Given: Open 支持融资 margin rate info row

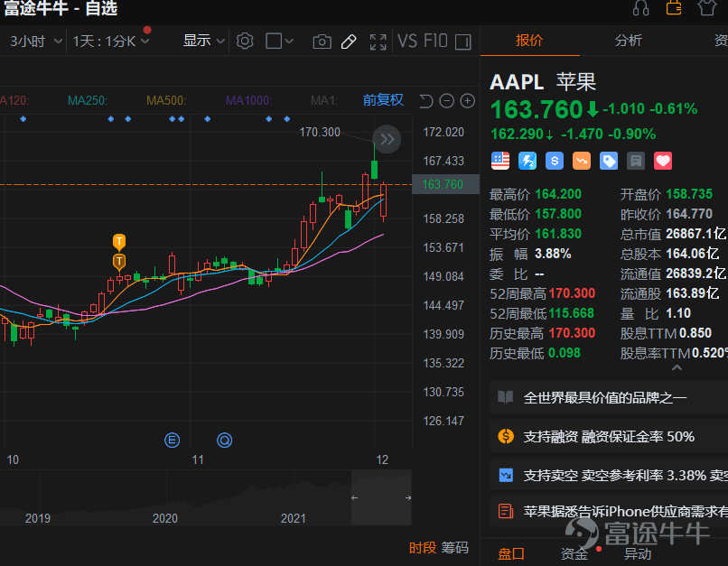Looking at the screenshot, I should 609,437.
